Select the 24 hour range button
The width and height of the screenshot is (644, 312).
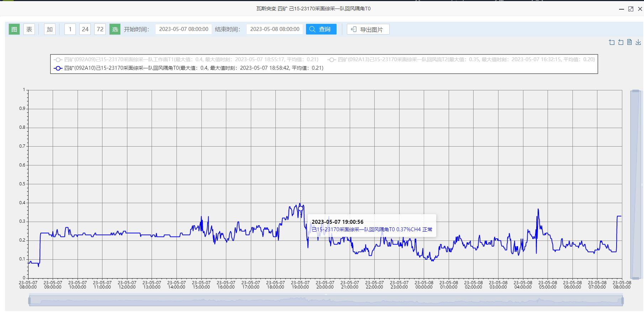point(85,29)
